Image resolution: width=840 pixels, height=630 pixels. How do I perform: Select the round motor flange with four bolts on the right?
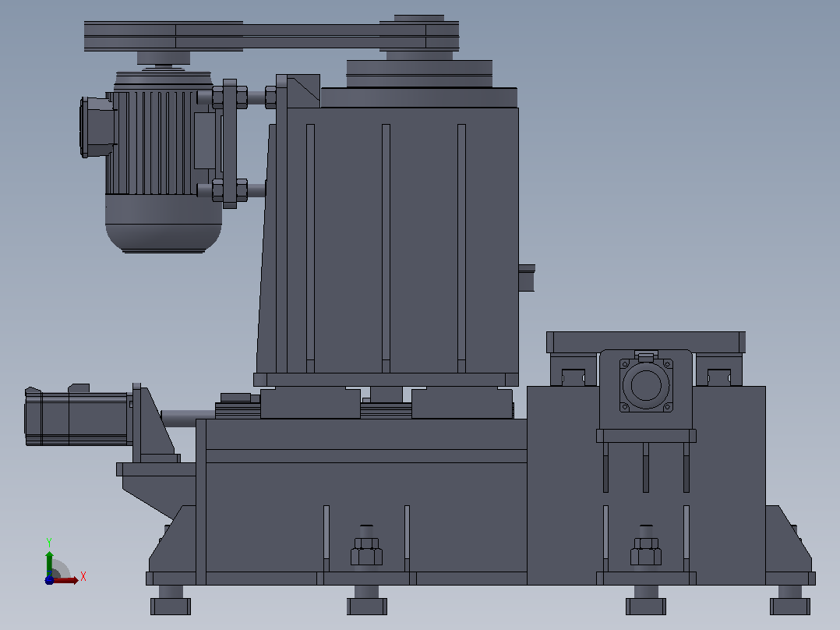[646, 385]
